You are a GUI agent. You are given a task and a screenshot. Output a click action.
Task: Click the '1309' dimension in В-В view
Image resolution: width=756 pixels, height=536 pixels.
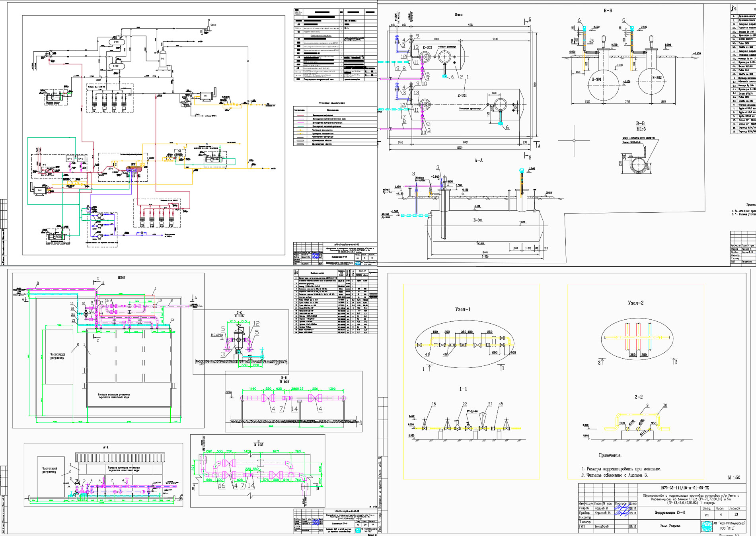[332, 388]
